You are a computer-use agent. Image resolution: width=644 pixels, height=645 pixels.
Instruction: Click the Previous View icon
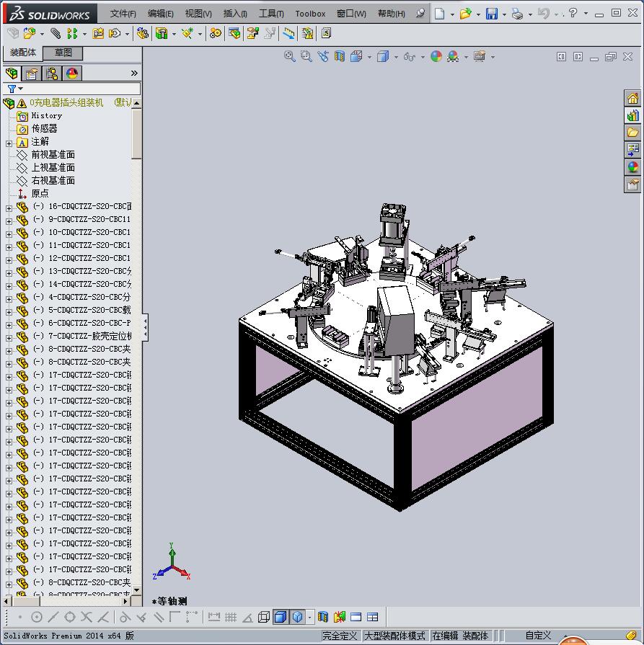coord(323,56)
